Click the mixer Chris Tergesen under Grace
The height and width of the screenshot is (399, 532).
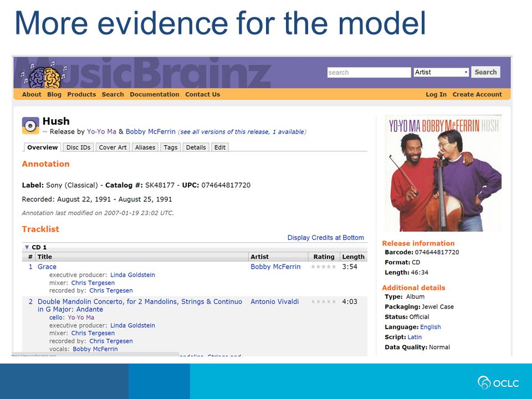pos(93,283)
